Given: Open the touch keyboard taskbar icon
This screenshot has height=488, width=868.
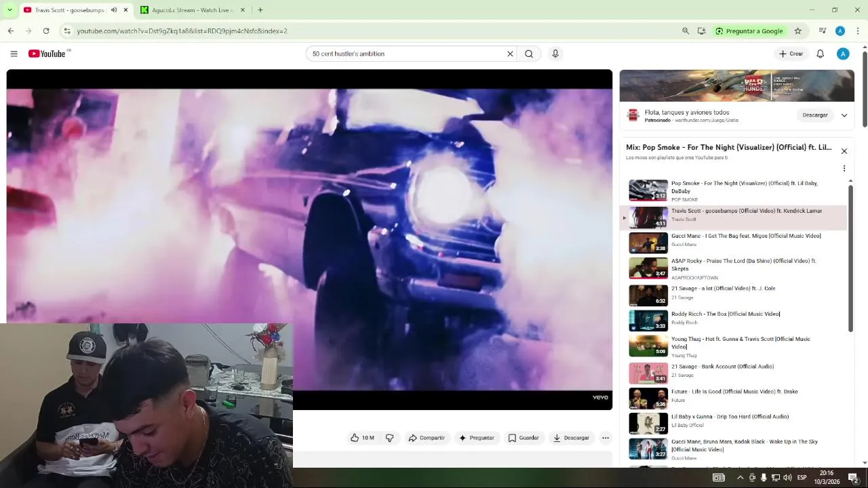Looking at the screenshot, I should pos(719,478).
